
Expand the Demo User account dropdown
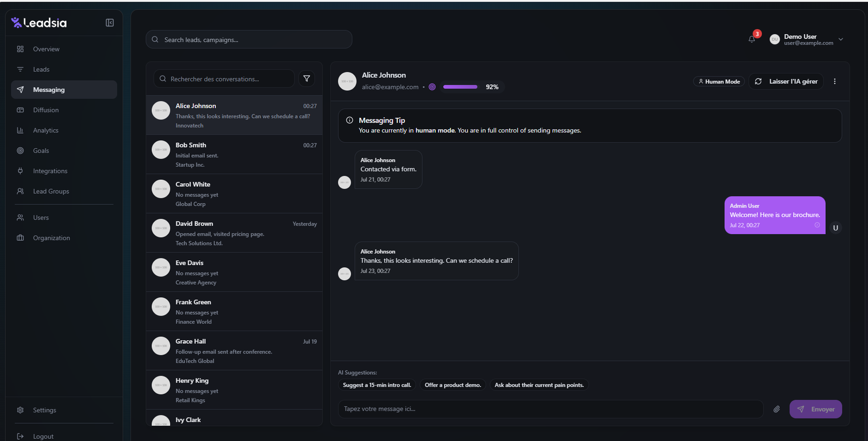(840, 39)
